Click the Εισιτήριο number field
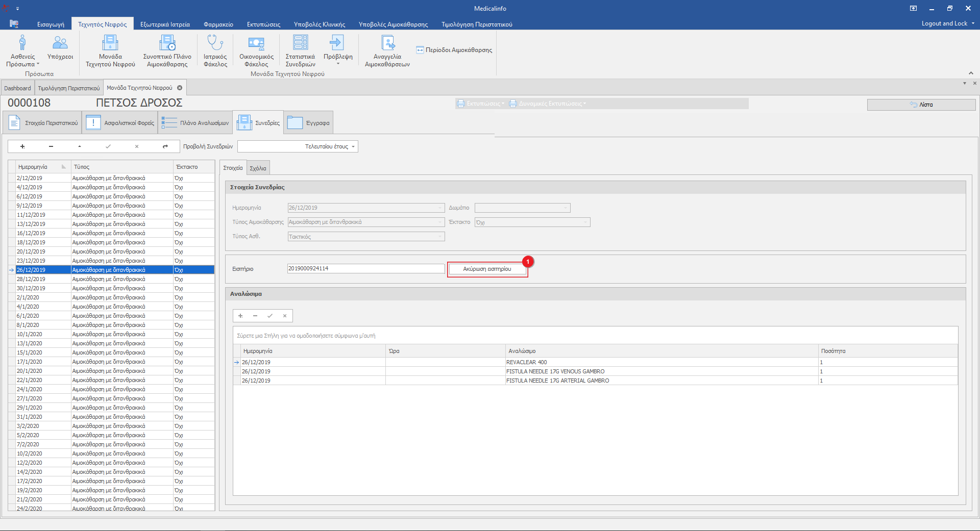980x531 pixels. (x=365, y=268)
